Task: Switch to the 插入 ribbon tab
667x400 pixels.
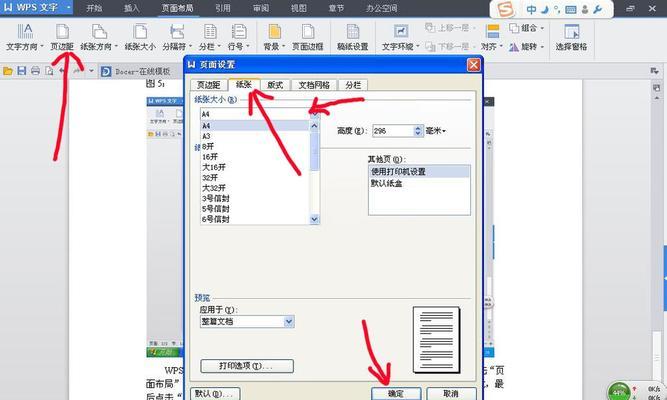Action: (131, 8)
